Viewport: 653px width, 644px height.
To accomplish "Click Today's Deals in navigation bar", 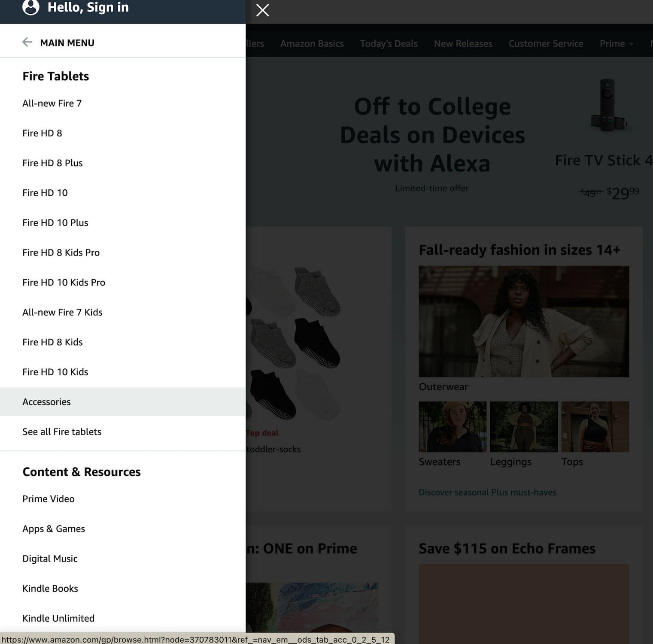I will 389,43.
